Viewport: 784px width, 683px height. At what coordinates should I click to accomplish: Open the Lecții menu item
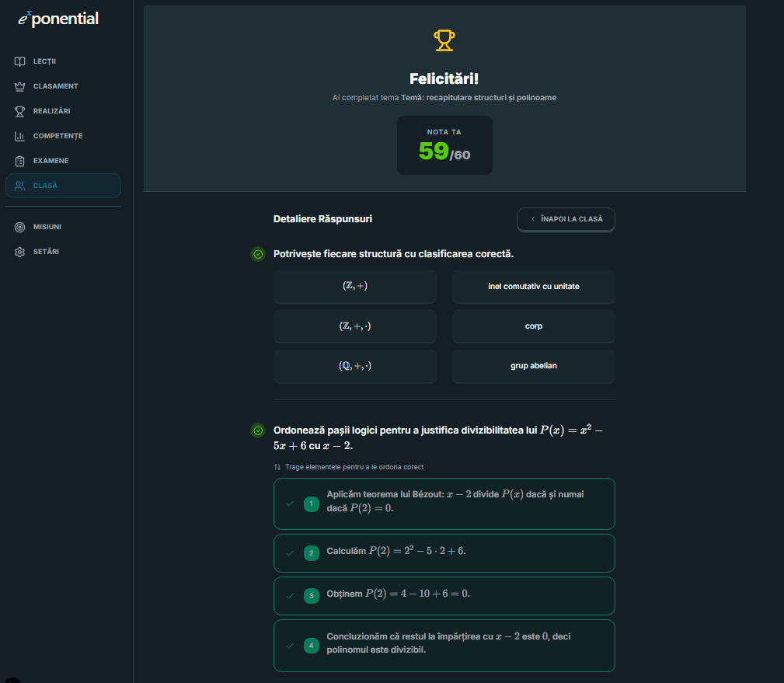pyautogui.click(x=63, y=61)
